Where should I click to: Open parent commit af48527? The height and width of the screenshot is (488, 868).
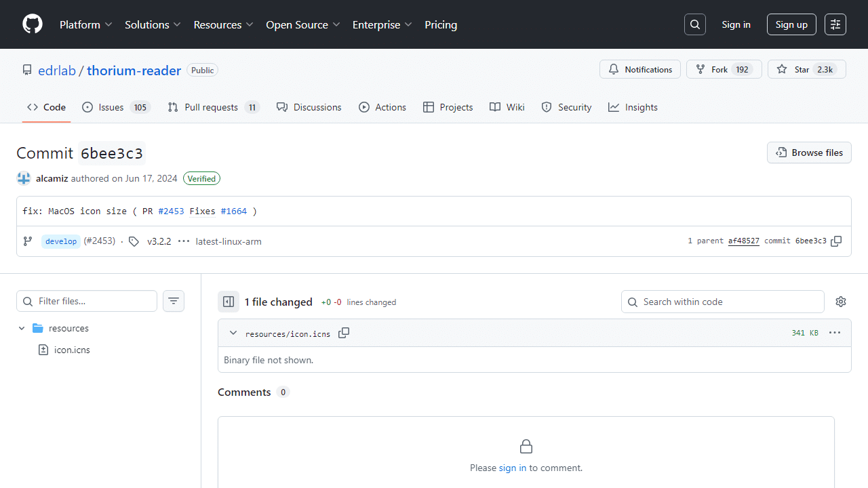(744, 241)
